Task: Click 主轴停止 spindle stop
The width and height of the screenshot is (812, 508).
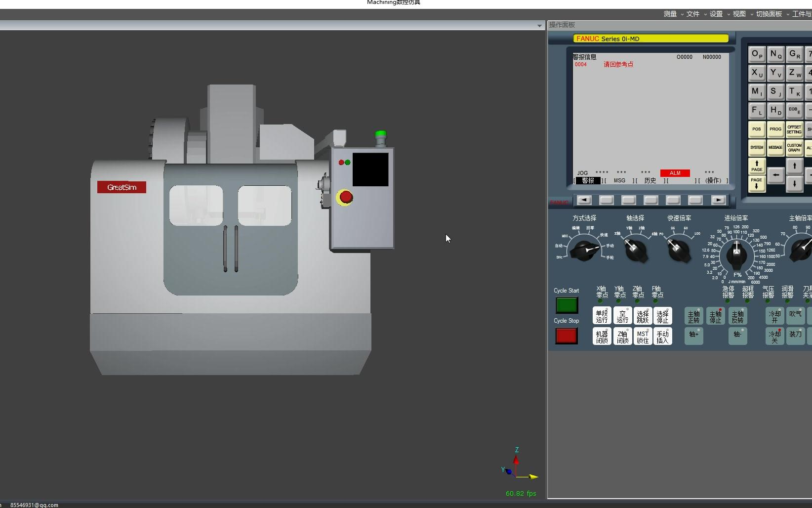Action: (x=716, y=316)
